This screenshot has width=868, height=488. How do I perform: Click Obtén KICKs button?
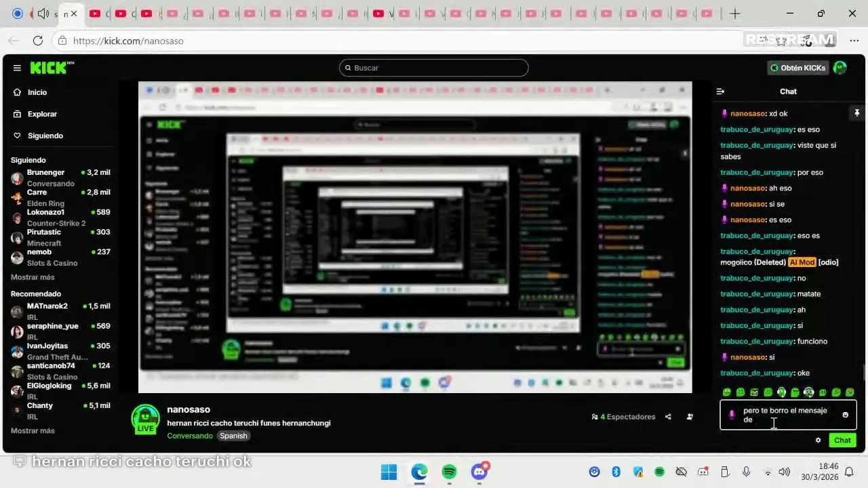pyautogui.click(x=798, y=68)
